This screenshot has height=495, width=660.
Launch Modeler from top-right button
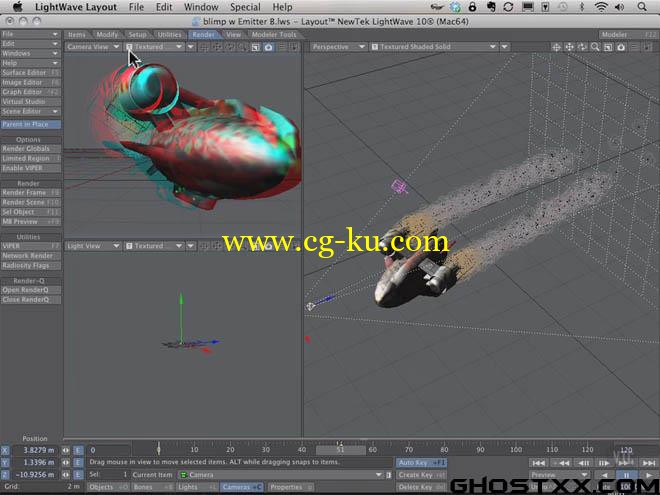point(628,35)
